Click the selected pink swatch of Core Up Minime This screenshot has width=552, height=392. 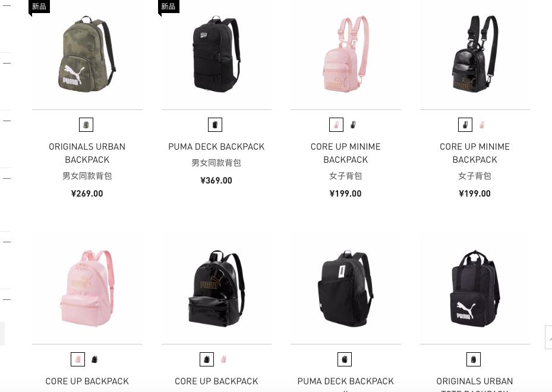pyautogui.click(x=336, y=125)
